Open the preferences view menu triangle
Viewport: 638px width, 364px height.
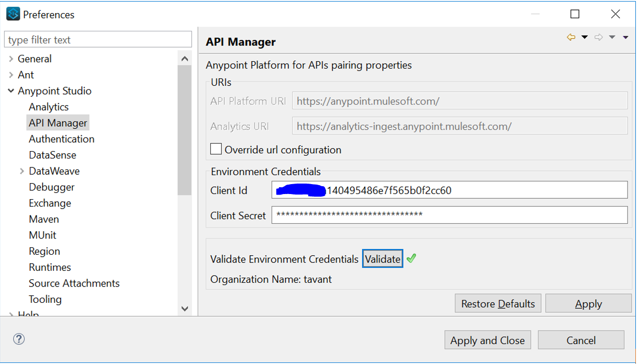pos(625,37)
